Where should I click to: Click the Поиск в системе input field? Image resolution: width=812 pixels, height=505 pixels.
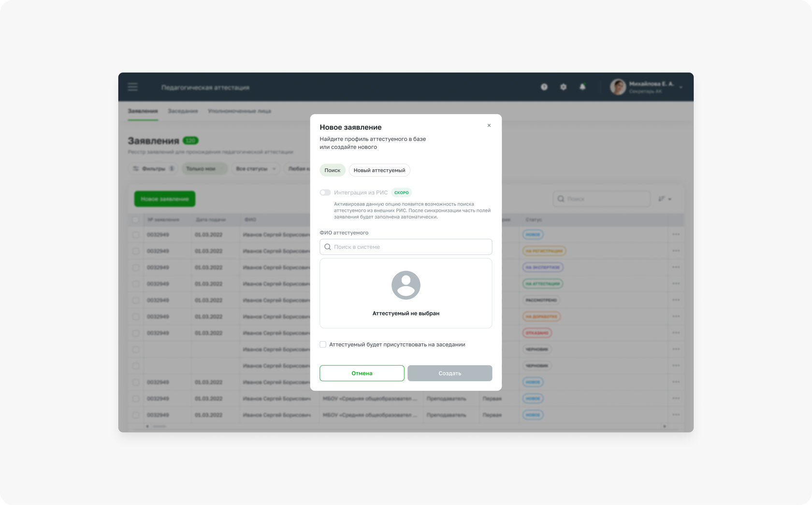point(406,247)
